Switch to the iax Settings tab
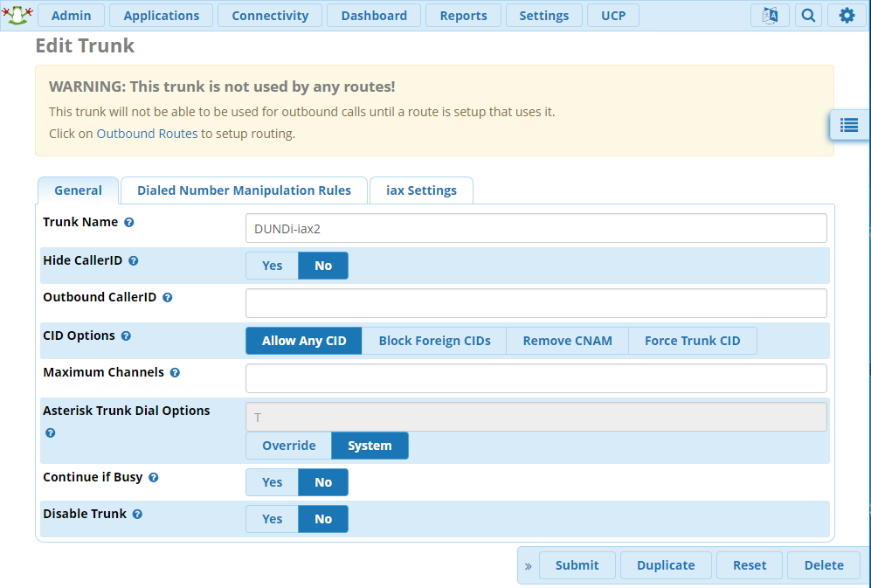871x588 pixels. pyautogui.click(x=421, y=190)
